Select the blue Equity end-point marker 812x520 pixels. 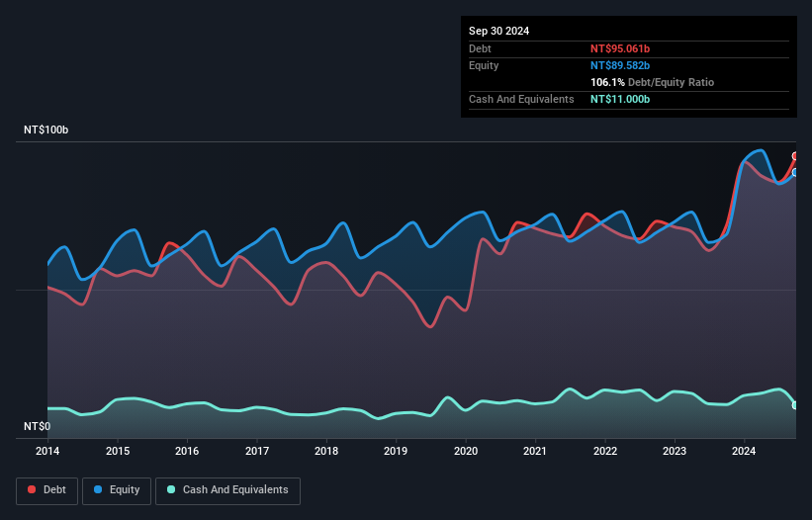coord(795,172)
